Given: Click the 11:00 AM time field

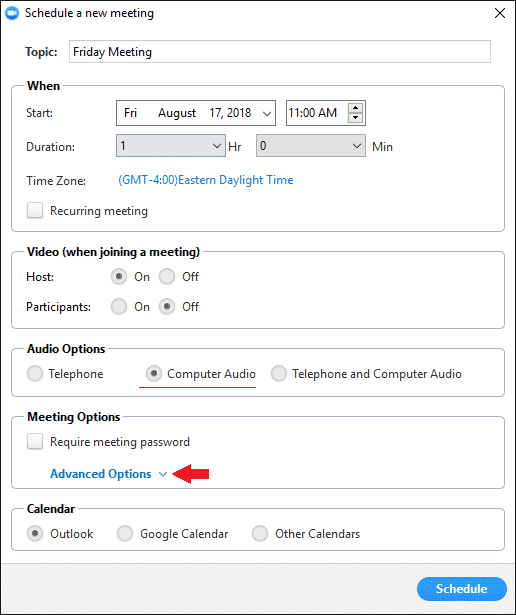Looking at the screenshot, I should 316,113.
